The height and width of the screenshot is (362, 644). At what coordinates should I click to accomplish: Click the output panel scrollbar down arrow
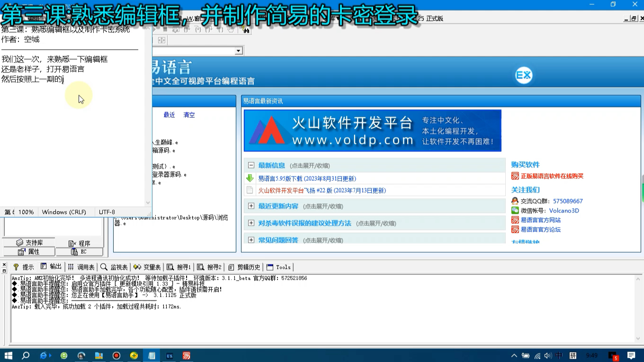(x=638, y=338)
